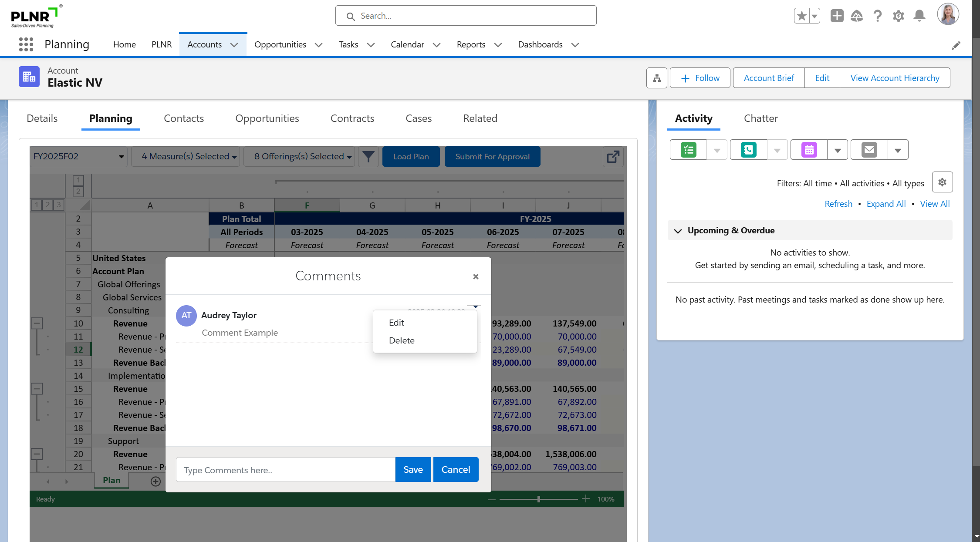This screenshot has width=980, height=542.
Task: Click the filter funnel icon in planning toolbar
Action: tap(368, 157)
